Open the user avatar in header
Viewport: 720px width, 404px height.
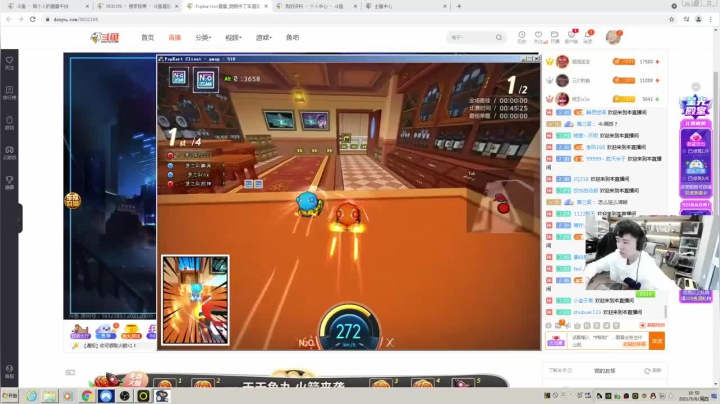coord(613,37)
